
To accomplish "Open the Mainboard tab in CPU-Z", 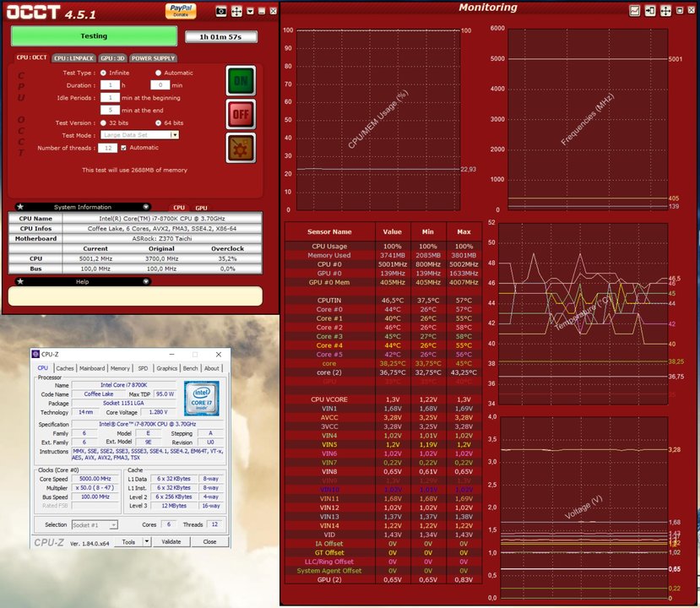I will [x=92, y=368].
